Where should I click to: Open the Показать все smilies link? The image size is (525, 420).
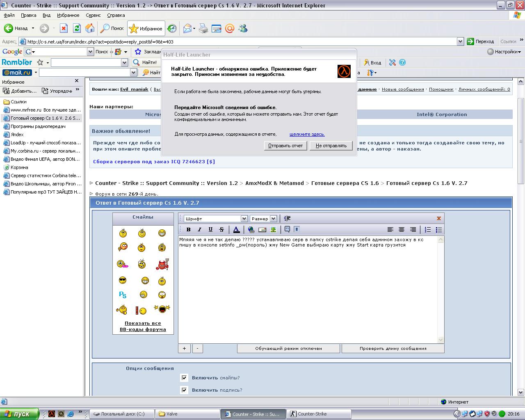click(x=143, y=323)
